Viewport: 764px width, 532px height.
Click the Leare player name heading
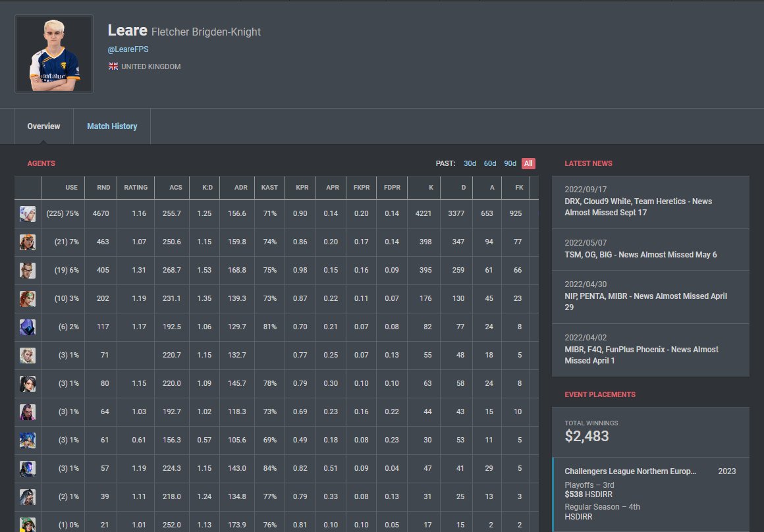point(127,30)
